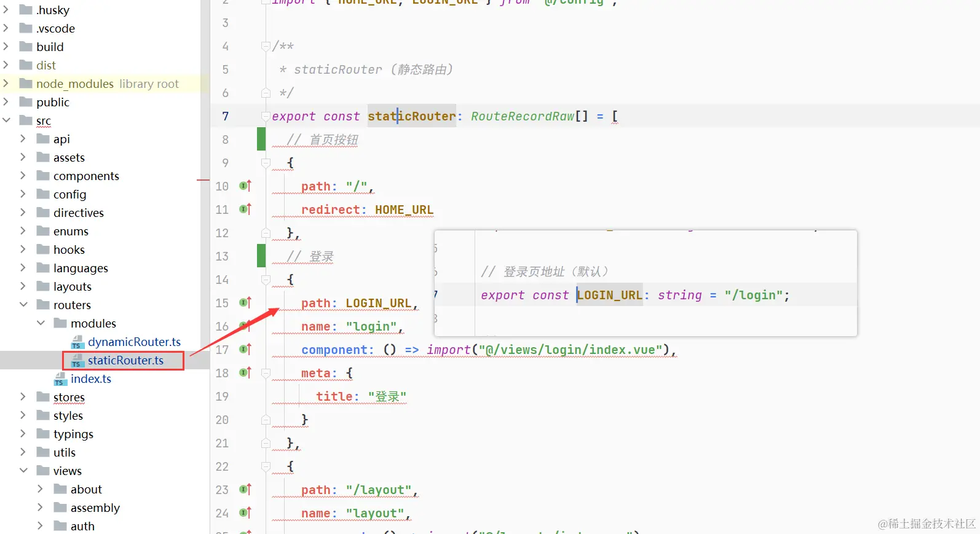Click the staticRouter.ts TypeScript file icon
The height and width of the screenshot is (534, 980).
click(x=77, y=361)
